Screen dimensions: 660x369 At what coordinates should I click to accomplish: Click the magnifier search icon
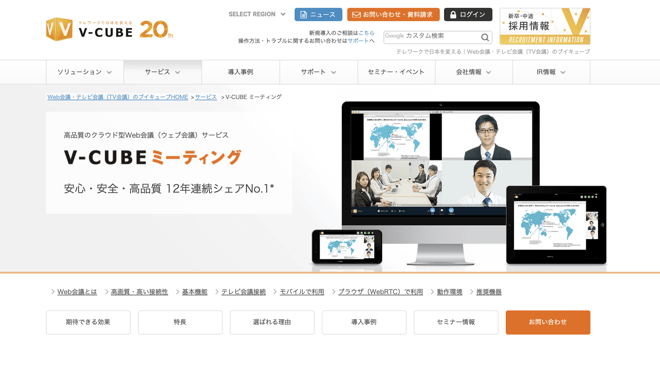coord(485,37)
